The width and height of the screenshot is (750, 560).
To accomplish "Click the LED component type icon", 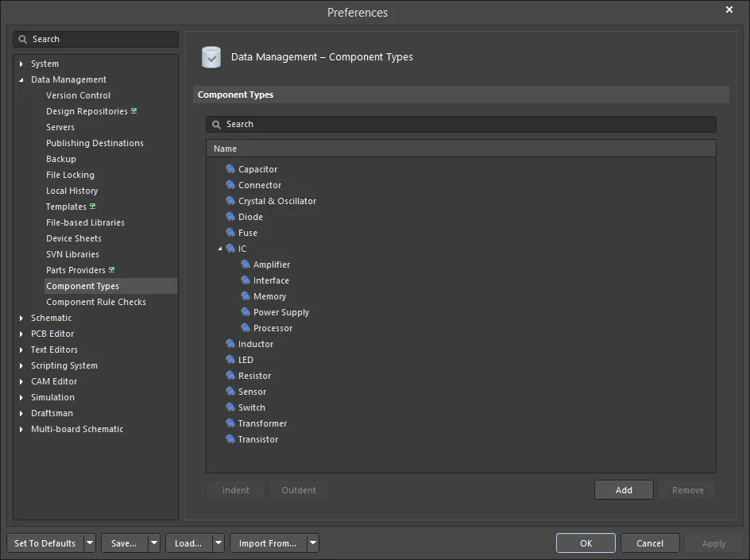I will pyautogui.click(x=230, y=359).
